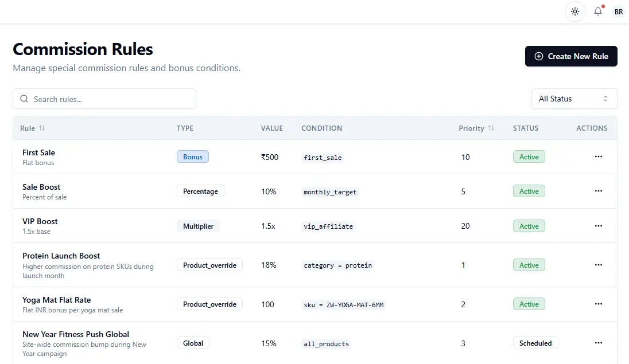
Task: Open actions menu for VIP Boost rule
Action: [x=598, y=226]
